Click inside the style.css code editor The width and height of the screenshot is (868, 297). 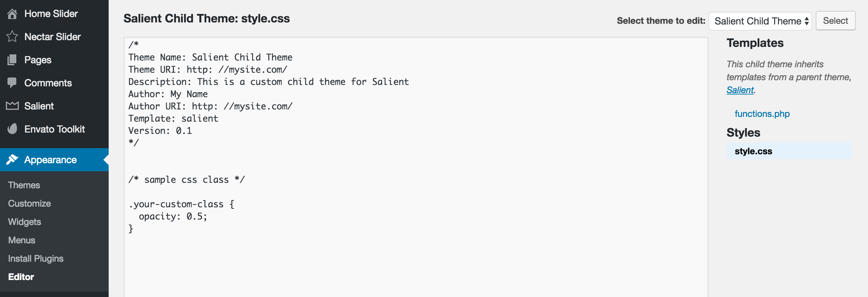click(x=416, y=167)
